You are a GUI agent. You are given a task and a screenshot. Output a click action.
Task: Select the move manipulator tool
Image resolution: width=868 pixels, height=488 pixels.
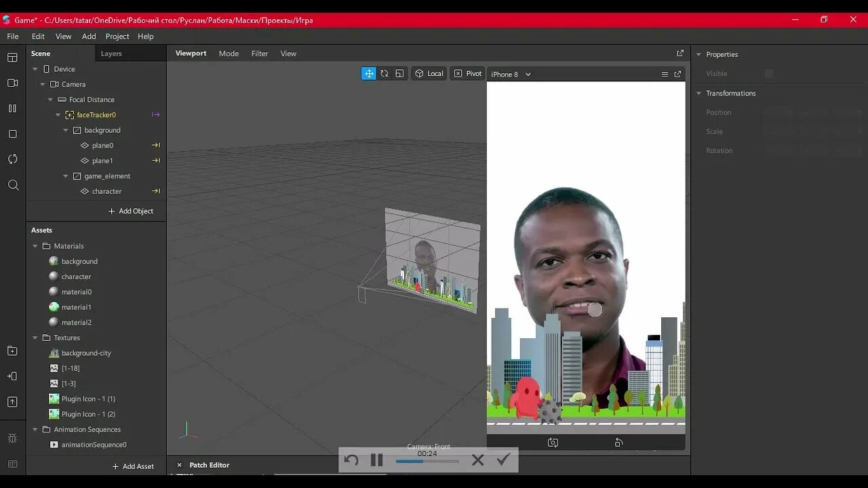pyautogui.click(x=368, y=73)
